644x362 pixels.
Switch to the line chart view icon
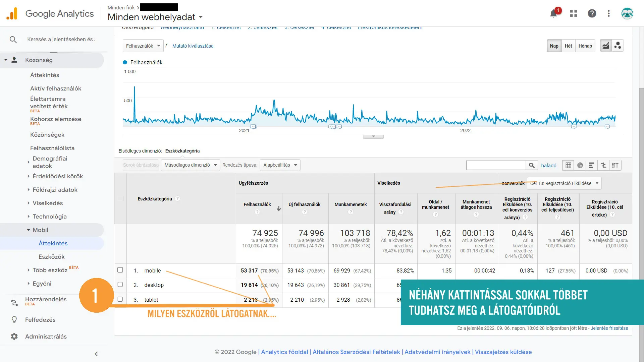point(605,46)
